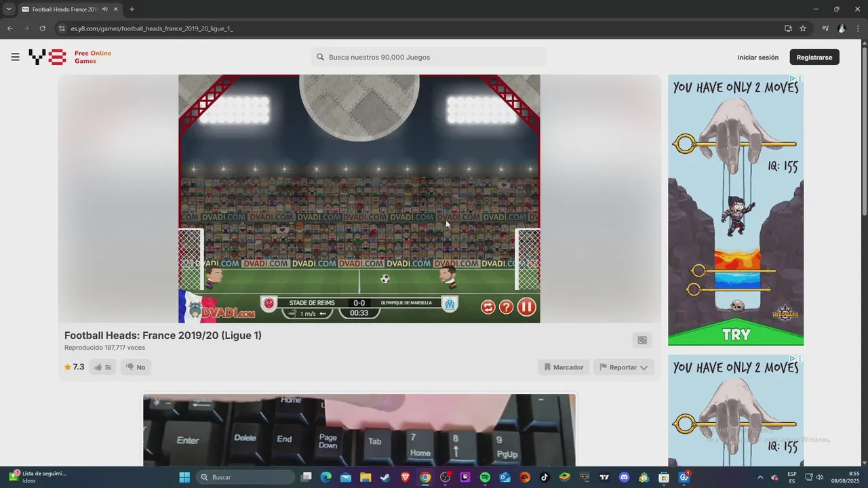Screen dimensions: 868x488
Task: Open Discord from the taskbar
Action: [625, 477]
